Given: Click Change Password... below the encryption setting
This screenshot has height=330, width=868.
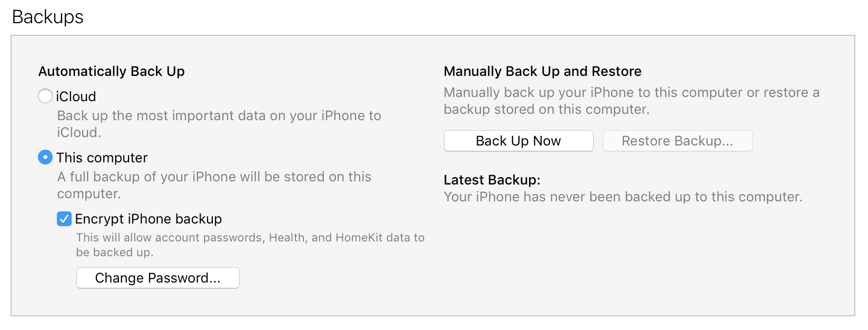Looking at the screenshot, I should tap(157, 278).
